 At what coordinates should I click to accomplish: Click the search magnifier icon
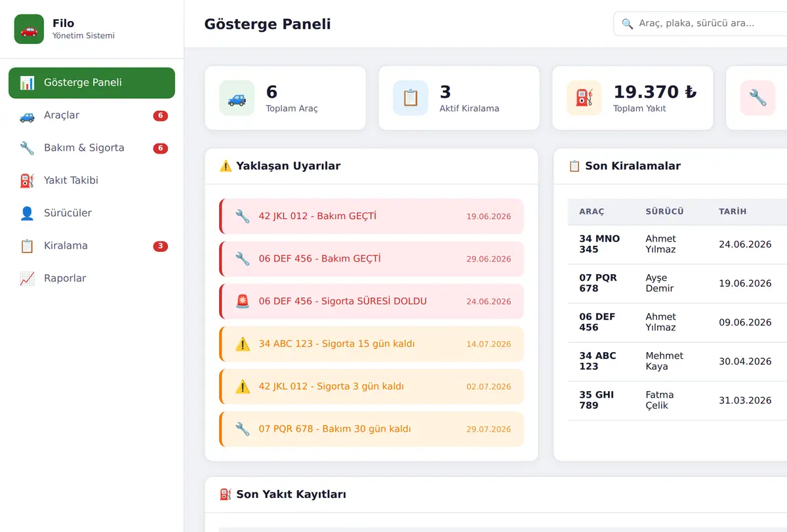[x=628, y=24]
